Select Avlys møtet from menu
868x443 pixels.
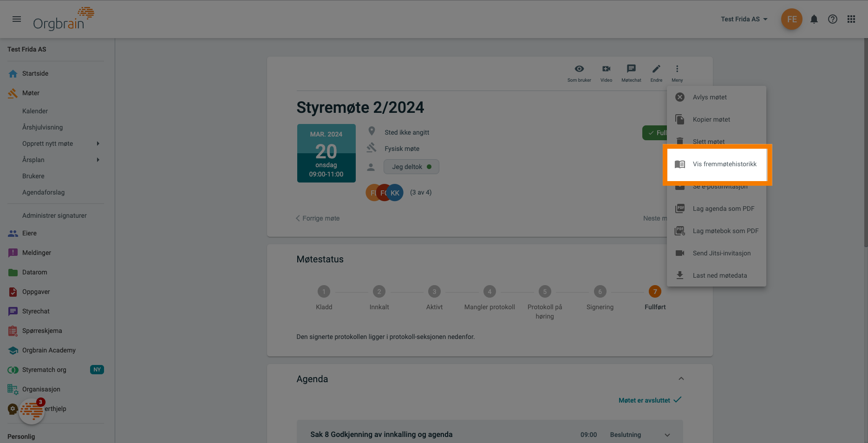click(717, 97)
